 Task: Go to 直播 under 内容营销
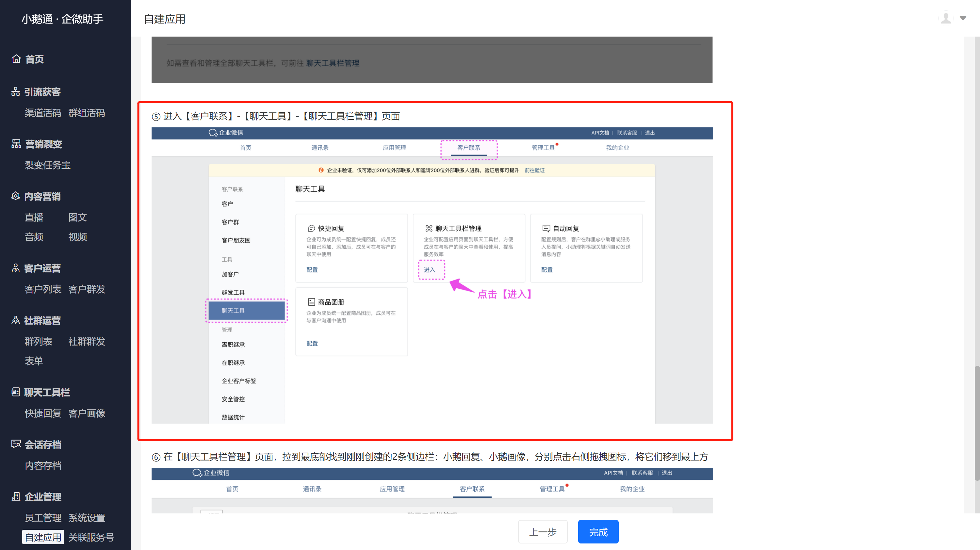point(34,217)
